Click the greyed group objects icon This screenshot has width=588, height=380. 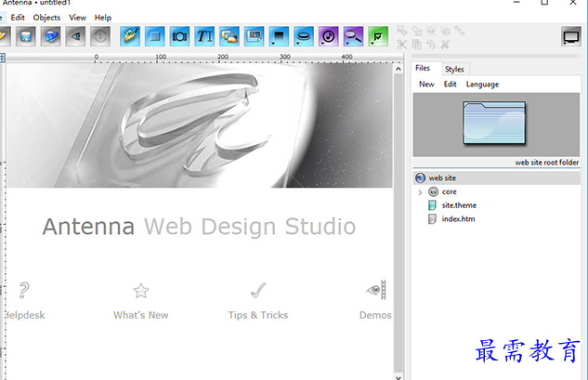pos(431,31)
